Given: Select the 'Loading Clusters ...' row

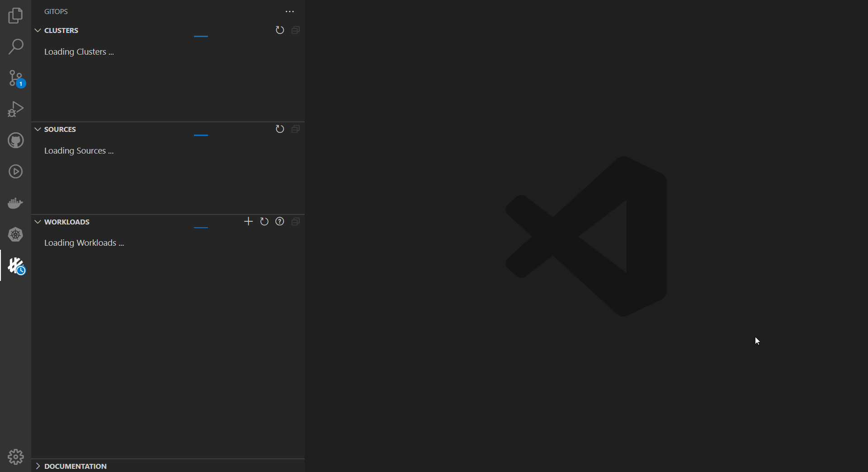Looking at the screenshot, I should tap(168, 52).
